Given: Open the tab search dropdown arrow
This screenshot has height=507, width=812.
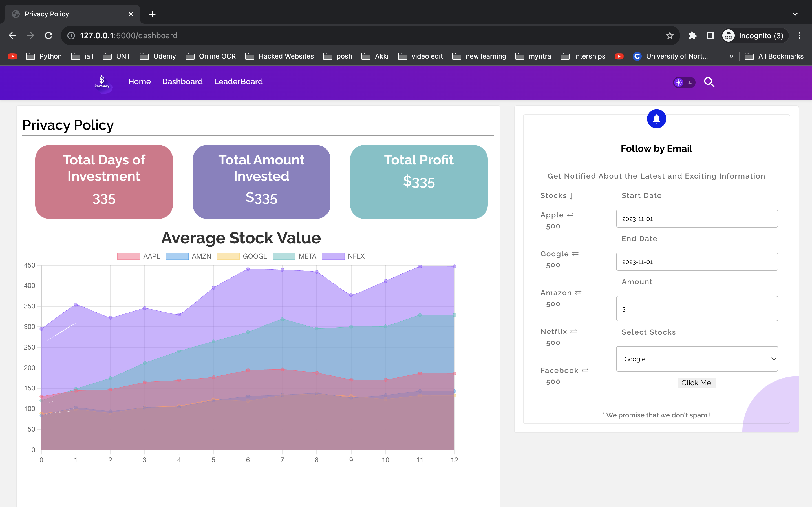Looking at the screenshot, I should click(x=795, y=14).
